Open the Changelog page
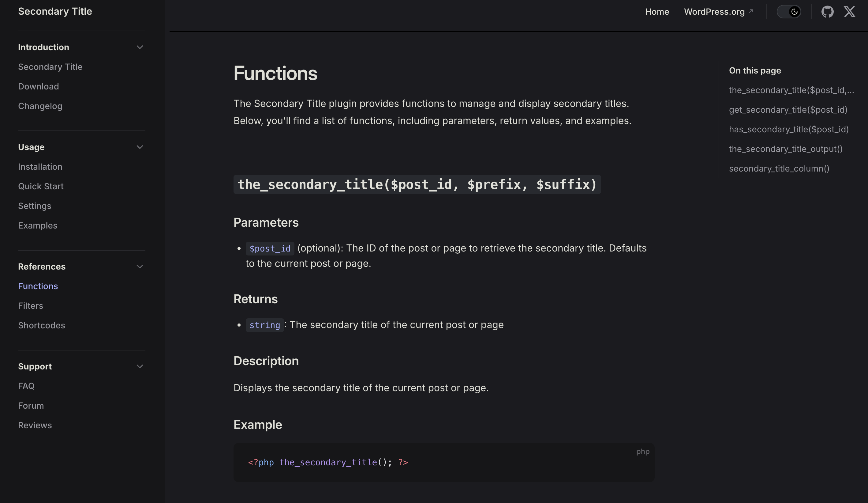Screen dimensions: 868x503 tap(40, 106)
